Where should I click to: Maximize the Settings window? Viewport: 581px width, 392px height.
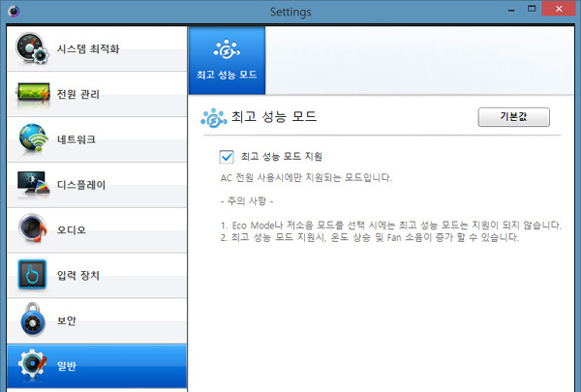pos(532,9)
